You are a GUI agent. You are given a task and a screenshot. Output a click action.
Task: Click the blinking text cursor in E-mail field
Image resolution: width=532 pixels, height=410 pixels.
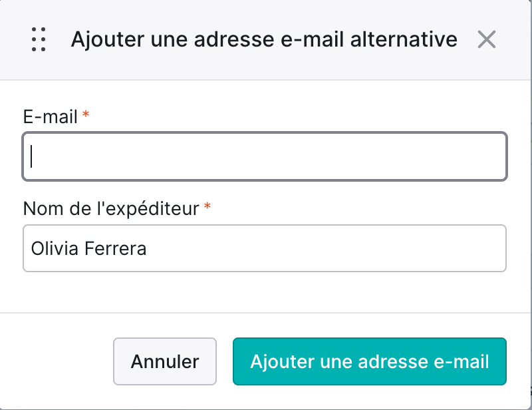31,156
